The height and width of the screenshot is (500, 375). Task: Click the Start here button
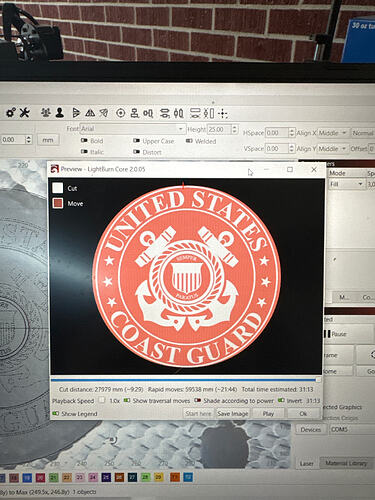tap(198, 414)
